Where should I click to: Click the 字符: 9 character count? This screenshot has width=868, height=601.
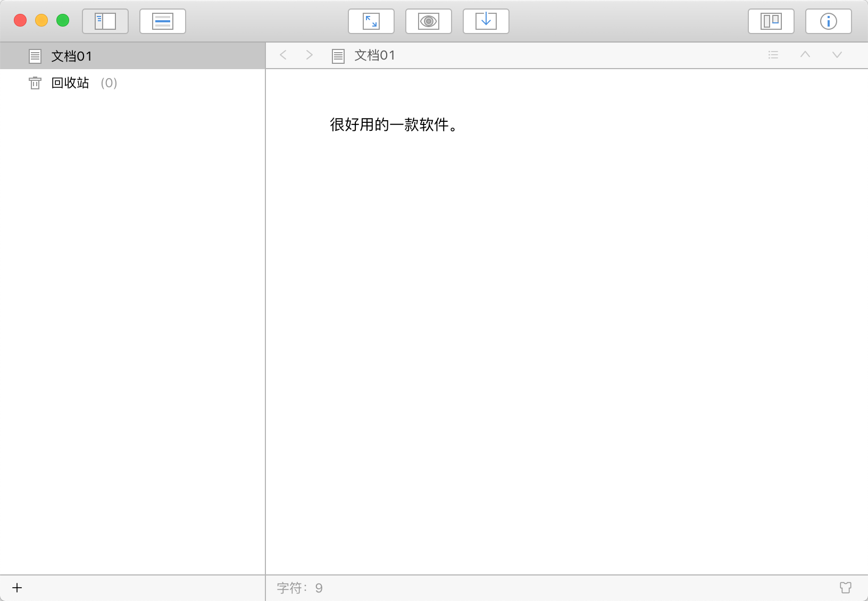pyautogui.click(x=300, y=588)
